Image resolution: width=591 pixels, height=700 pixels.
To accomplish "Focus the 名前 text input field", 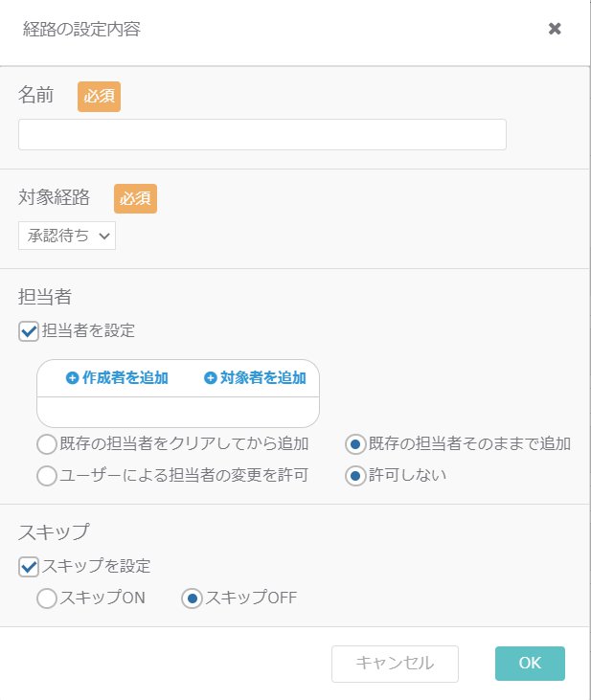I will click(262, 134).
